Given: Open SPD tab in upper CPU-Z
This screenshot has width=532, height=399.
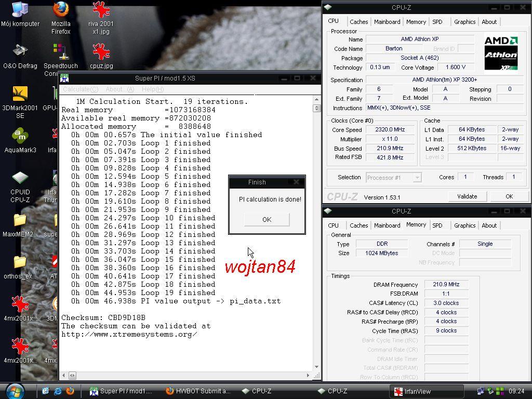Looking at the screenshot, I should 437,22.
